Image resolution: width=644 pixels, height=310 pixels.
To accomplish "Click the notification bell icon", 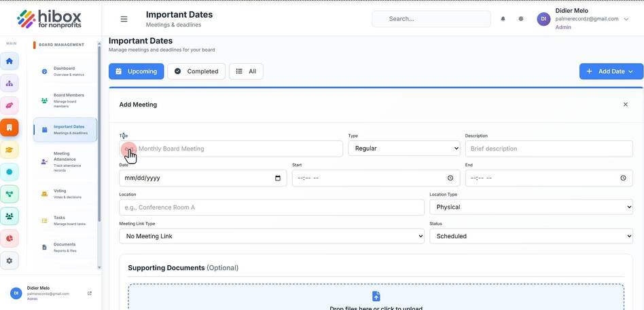I will pos(503,19).
